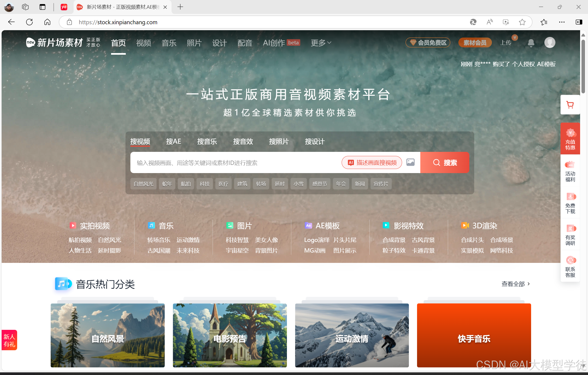Viewport: 588px width, 375px height.
Task: Select the 视频 navigation menu item
Action: (x=143, y=43)
